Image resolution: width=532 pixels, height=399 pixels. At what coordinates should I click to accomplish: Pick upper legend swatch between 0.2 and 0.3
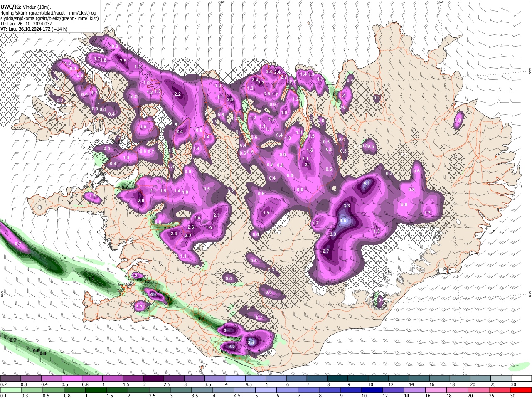pos(10,378)
